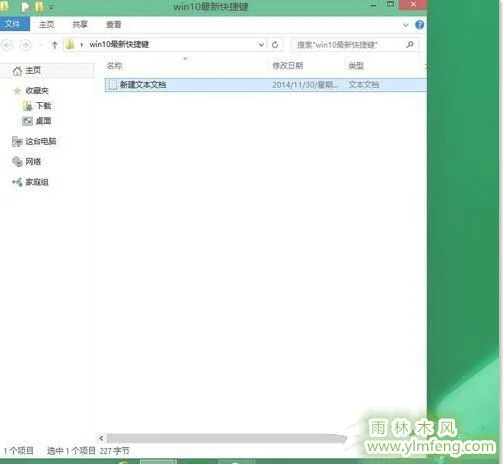This screenshot has width=503, height=464.
Task: Switch to the 共享 ribbon tab
Action: [x=80, y=24]
